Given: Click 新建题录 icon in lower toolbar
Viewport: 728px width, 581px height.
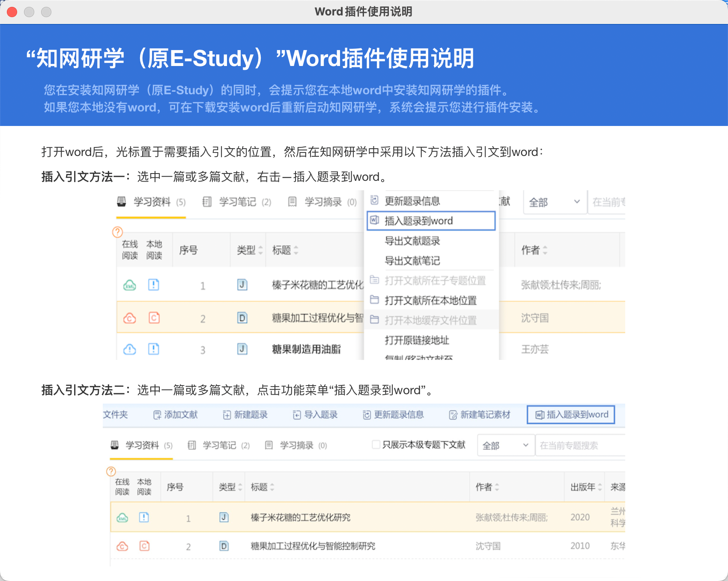Looking at the screenshot, I should (227, 415).
